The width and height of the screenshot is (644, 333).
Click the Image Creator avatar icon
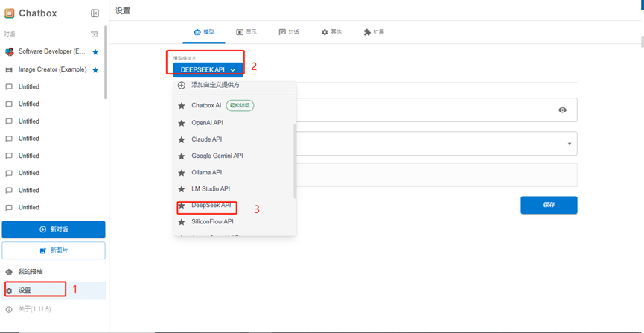(x=9, y=70)
